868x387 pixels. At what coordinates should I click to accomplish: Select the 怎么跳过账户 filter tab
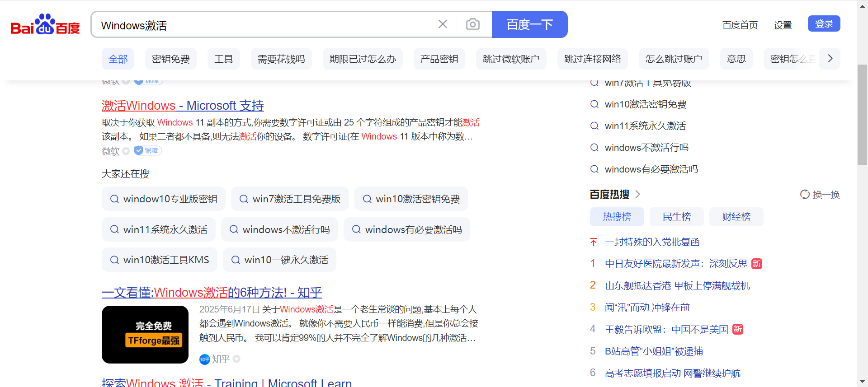click(674, 59)
